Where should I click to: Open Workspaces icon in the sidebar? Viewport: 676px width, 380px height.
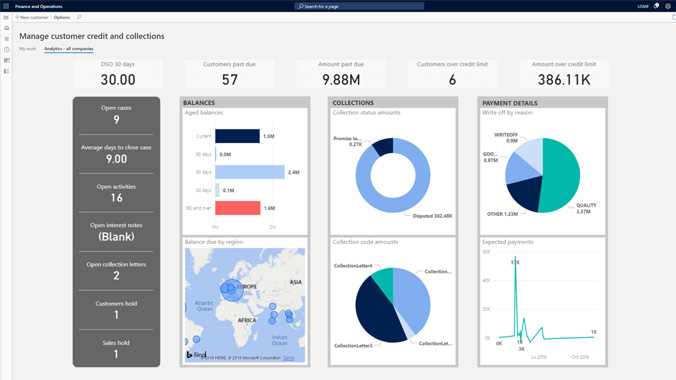click(x=6, y=60)
